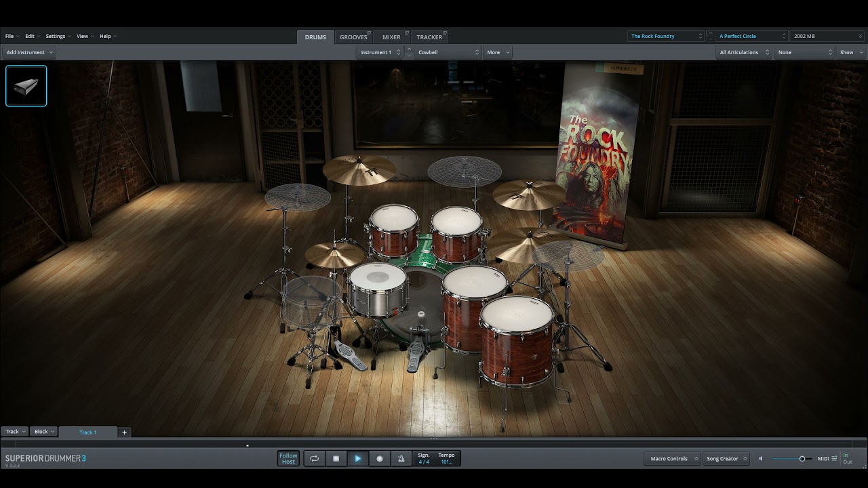This screenshot has height=488, width=868.
Task: Open the A Perfect Circle preset dropdown
Action: point(751,36)
